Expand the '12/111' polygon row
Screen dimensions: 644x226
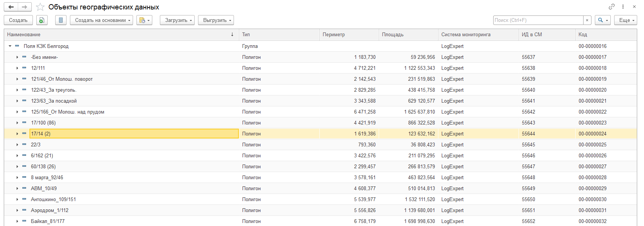pyautogui.click(x=17, y=68)
